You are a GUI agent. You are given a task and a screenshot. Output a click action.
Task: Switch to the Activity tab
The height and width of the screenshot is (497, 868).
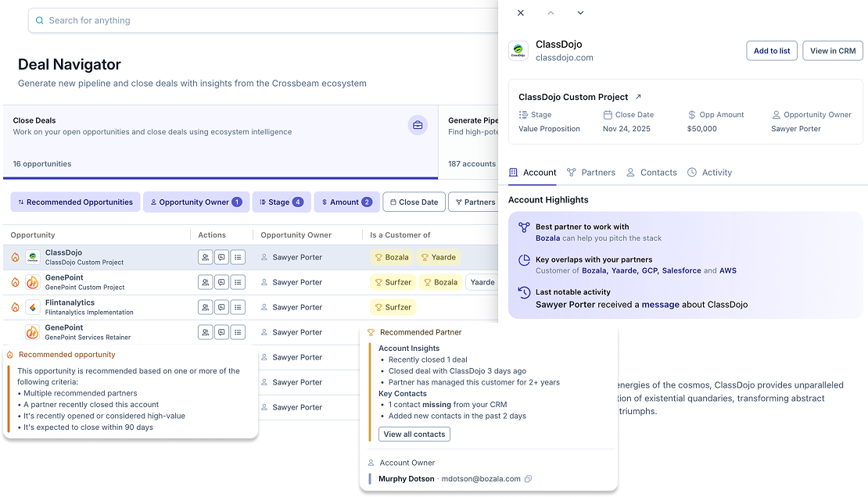(709, 173)
